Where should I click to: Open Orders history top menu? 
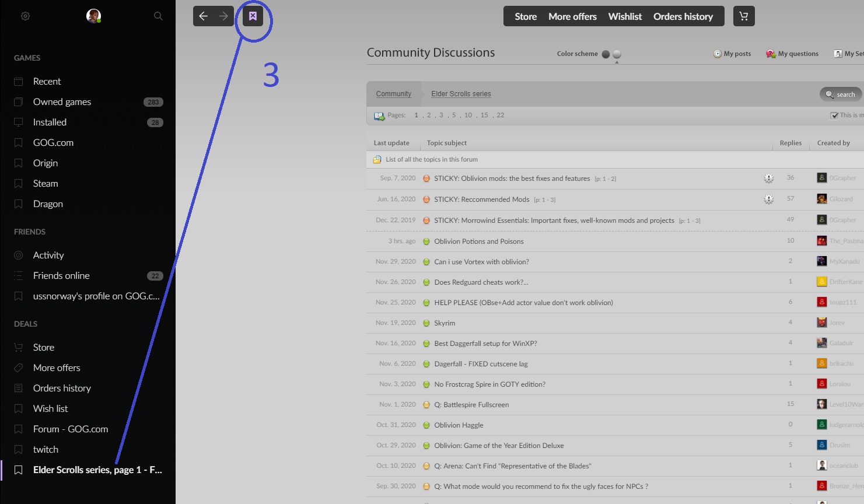(683, 16)
